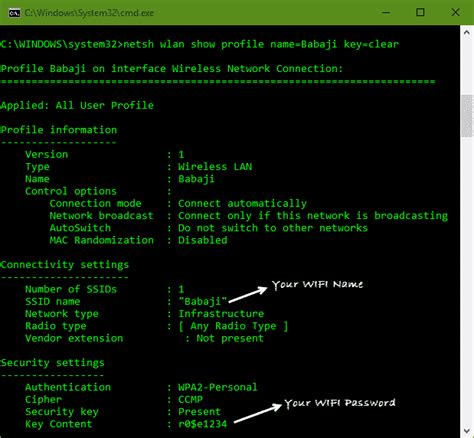Click the netsh wlan show profile command line
This screenshot has width=474, height=438.
point(199,44)
